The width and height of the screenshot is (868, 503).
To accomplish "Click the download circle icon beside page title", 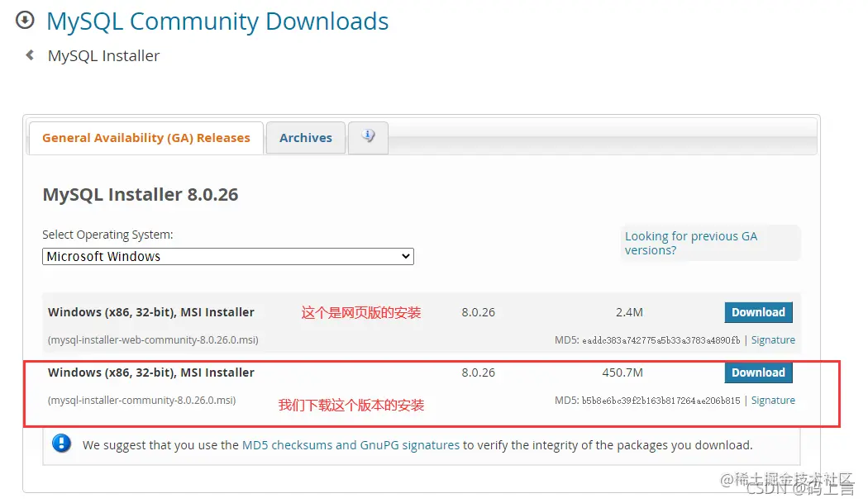I will click(x=25, y=21).
